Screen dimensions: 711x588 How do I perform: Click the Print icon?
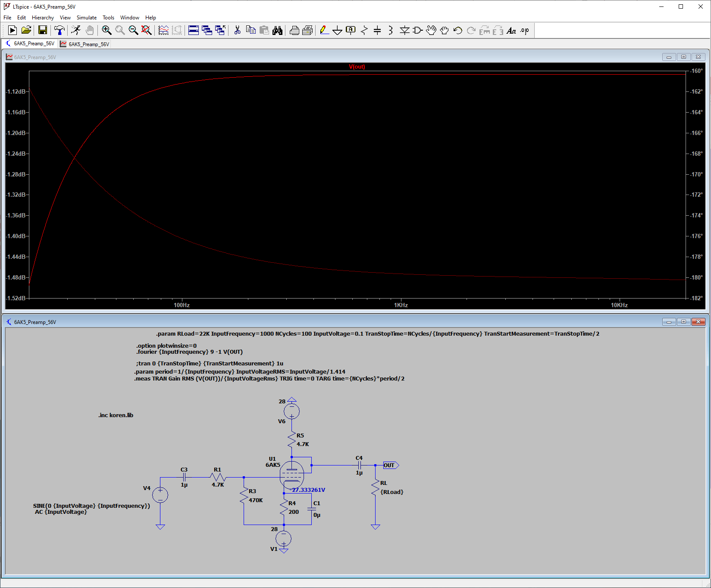click(294, 30)
